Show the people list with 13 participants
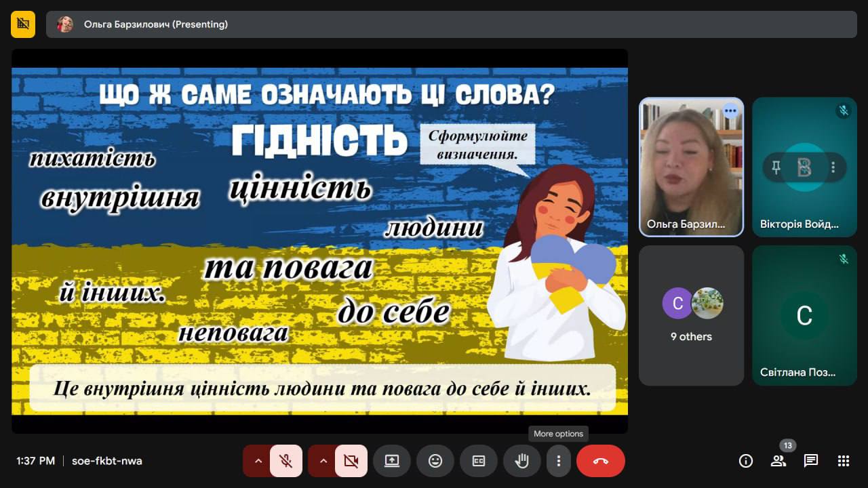Image resolution: width=868 pixels, height=488 pixels. (778, 461)
